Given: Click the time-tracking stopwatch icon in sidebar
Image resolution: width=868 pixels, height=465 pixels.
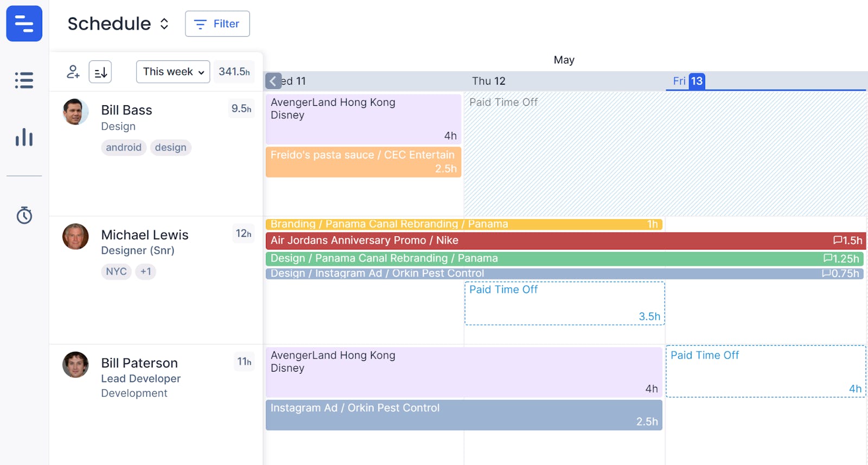Looking at the screenshot, I should 24,215.
